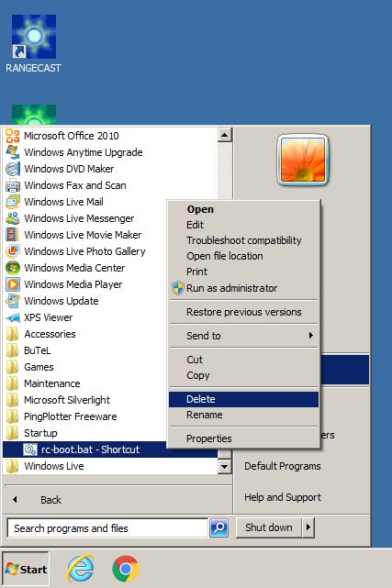The image size is (392, 588).
Task: Click the Windows Live Messenger icon
Action: (13, 218)
